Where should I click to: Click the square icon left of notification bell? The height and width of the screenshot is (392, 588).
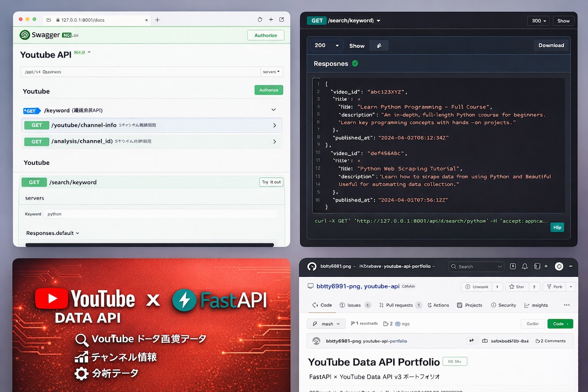pyautogui.click(x=513, y=266)
